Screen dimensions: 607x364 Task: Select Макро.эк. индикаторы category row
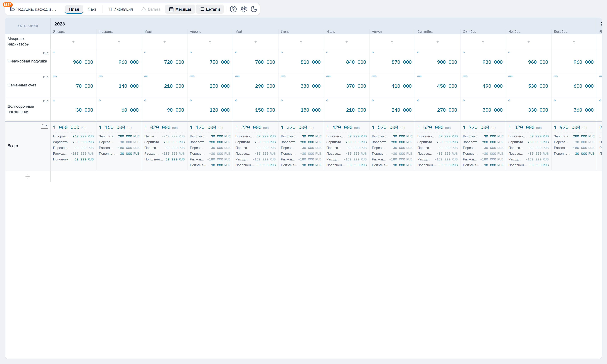(28, 41)
